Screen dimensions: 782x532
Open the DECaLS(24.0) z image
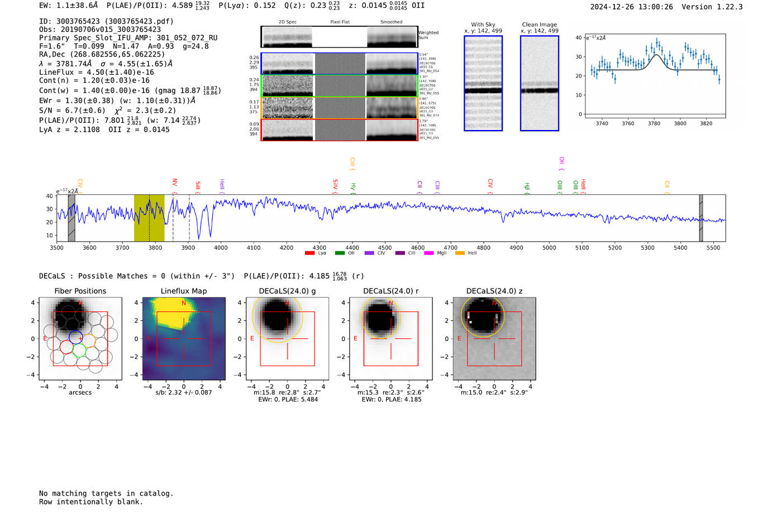[x=494, y=338]
